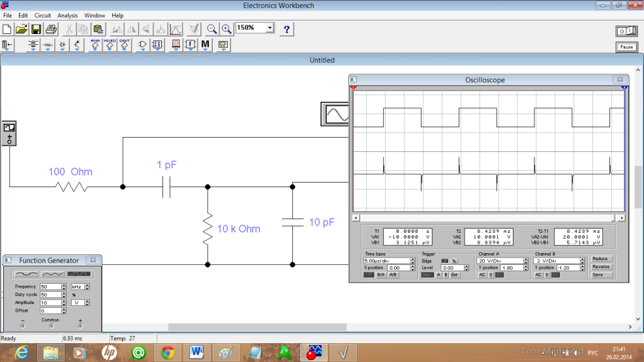644x362 pixels.
Task: Open the Sources parts bin
Action: 33,45
